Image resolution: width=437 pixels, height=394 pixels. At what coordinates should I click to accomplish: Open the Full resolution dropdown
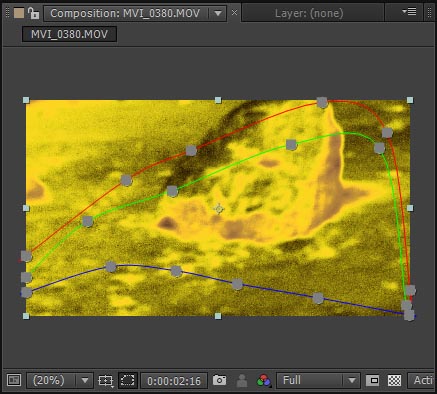318,380
